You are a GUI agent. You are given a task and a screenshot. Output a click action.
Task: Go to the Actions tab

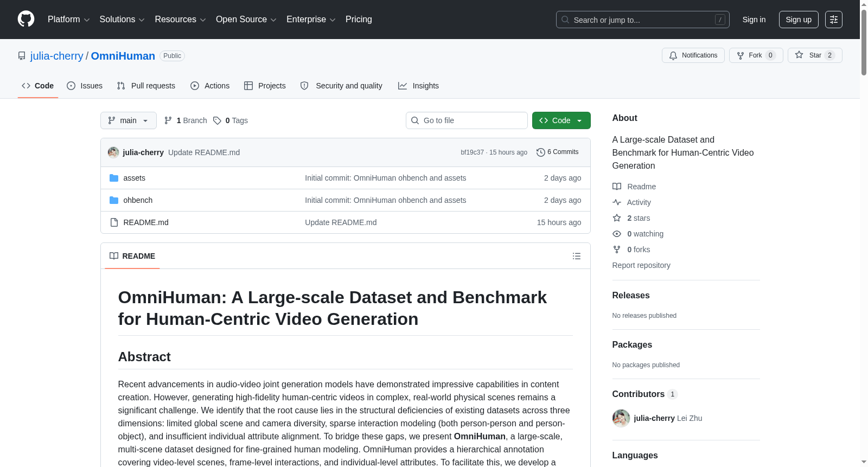pyautogui.click(x=210, y=86)
